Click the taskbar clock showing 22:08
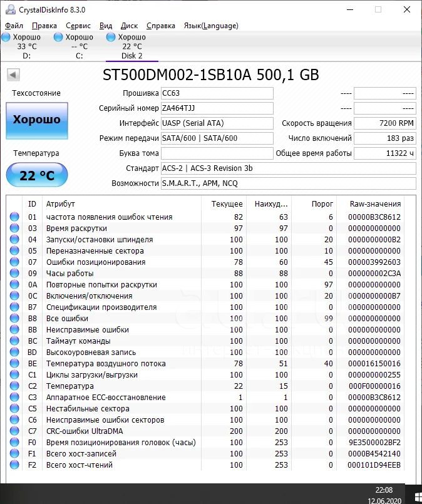 click(x=384, y=490)
